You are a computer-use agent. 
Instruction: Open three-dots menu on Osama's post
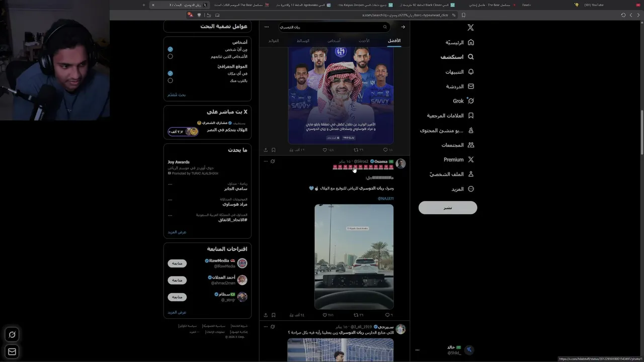pos(265,161)
